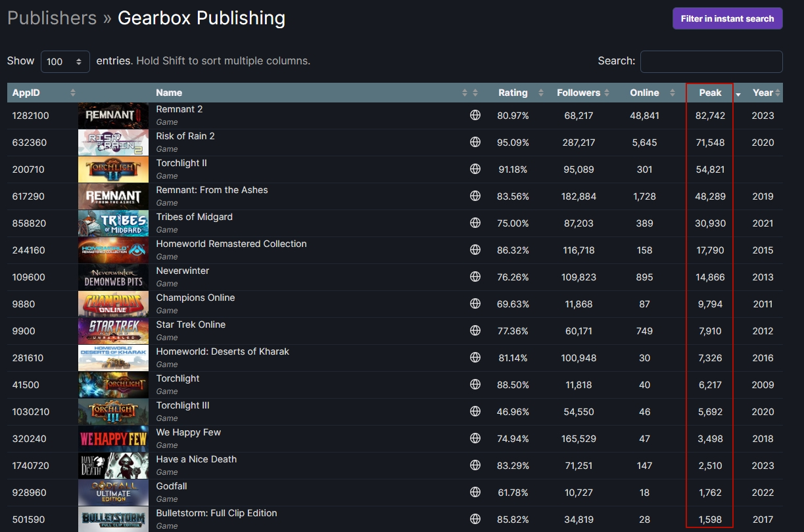Click peak value 82,742
This screenshot has width=804, height=532.
click(710, 116)
